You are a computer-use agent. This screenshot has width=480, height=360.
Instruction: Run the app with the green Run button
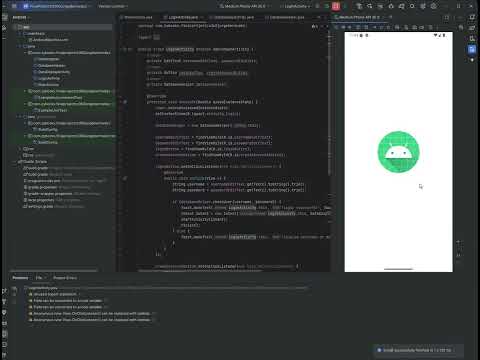[x=327, y=6]
